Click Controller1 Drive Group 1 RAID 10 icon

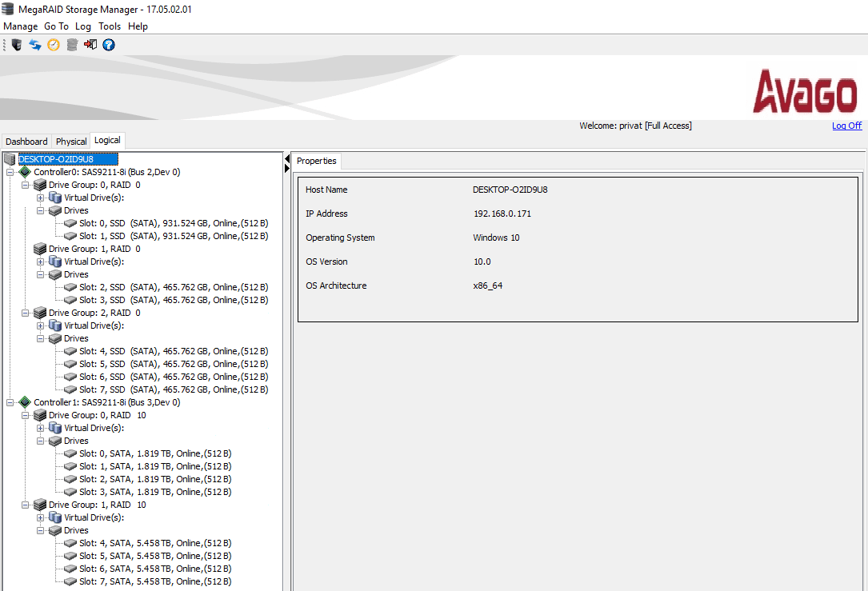click(x=40, y=505)
